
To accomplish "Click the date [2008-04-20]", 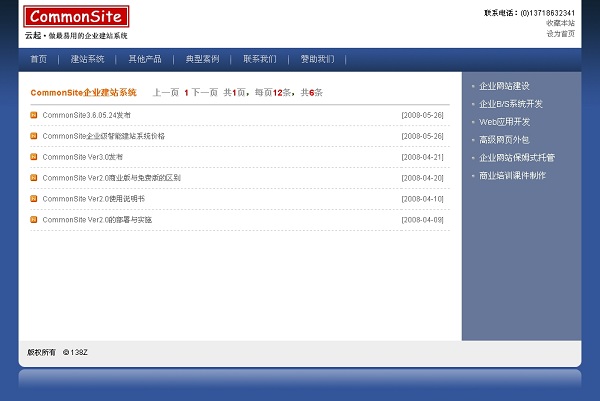I will coord(422,178).
